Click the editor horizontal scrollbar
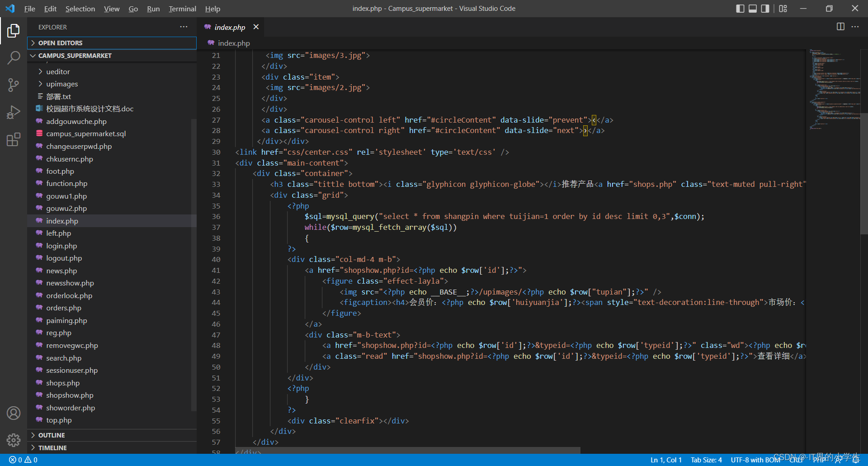This screenshot has height=466, width=868. [407, 451]
